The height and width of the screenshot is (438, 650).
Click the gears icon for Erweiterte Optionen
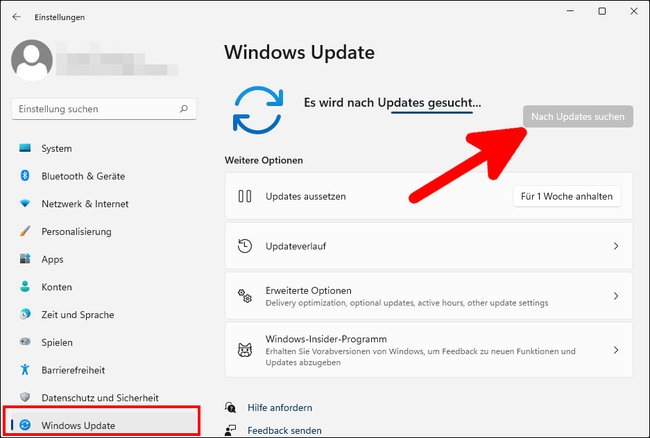coord(245,296)
